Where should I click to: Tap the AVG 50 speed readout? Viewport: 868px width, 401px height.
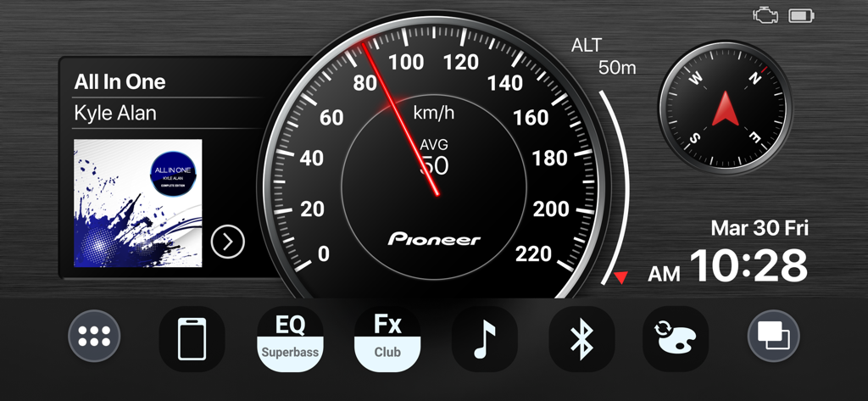(x=434, y=158)
